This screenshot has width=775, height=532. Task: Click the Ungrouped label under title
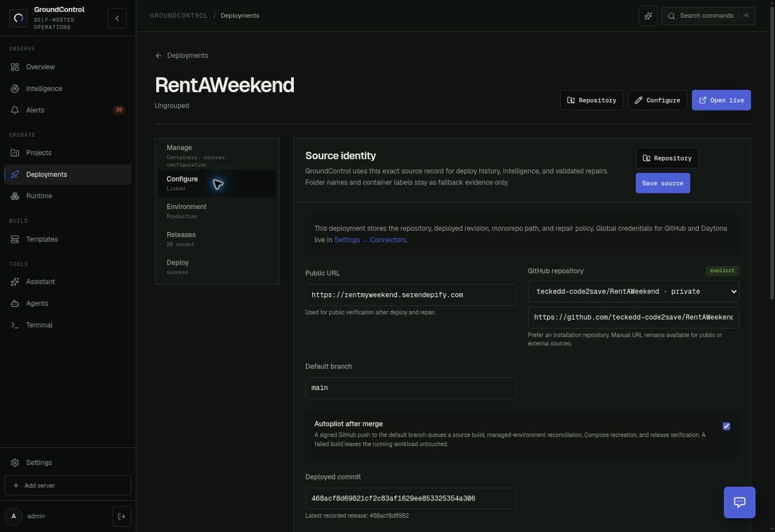172,106
